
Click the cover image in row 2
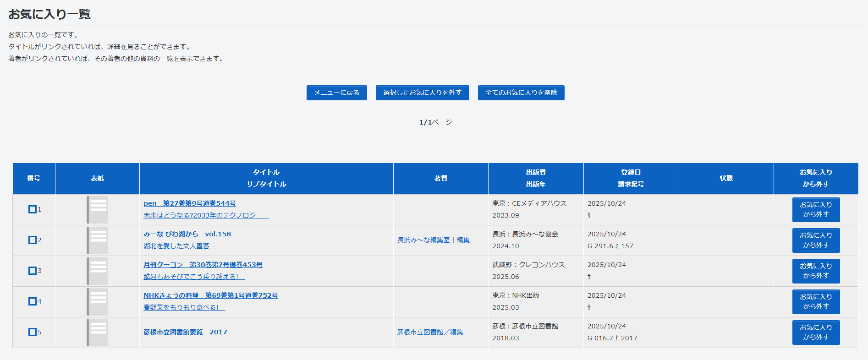[x=97, y=240]
